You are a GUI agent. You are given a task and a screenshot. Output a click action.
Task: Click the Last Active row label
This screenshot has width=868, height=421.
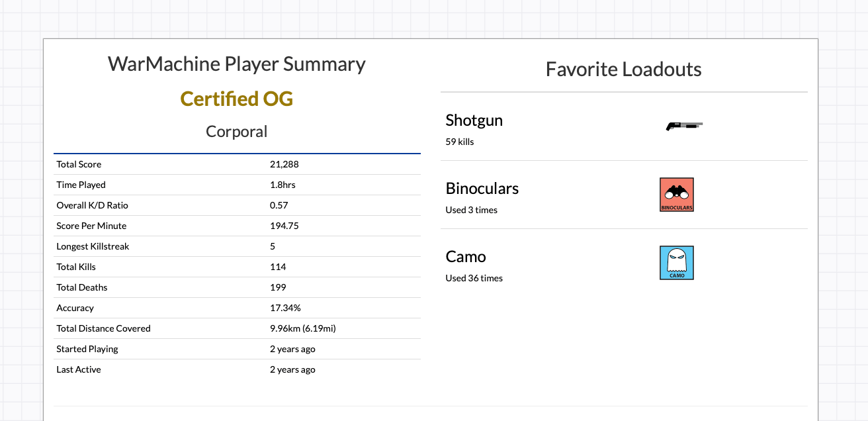point(79,369)
